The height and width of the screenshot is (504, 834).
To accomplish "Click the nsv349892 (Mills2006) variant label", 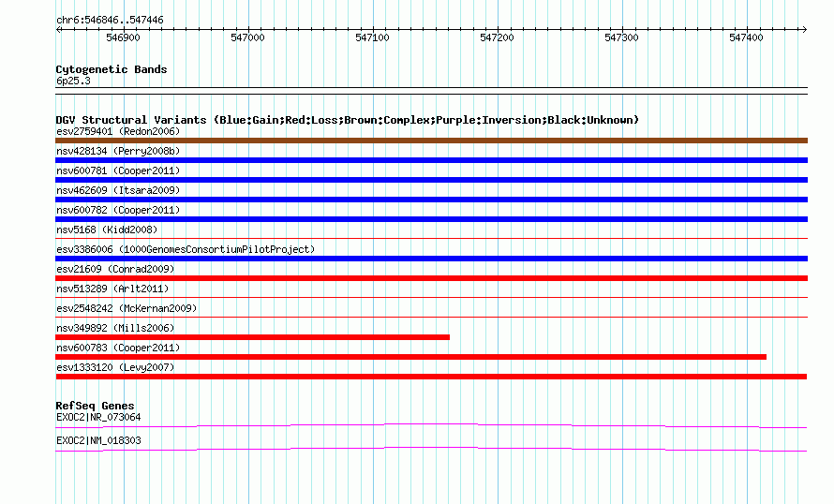I will (115, 328).
